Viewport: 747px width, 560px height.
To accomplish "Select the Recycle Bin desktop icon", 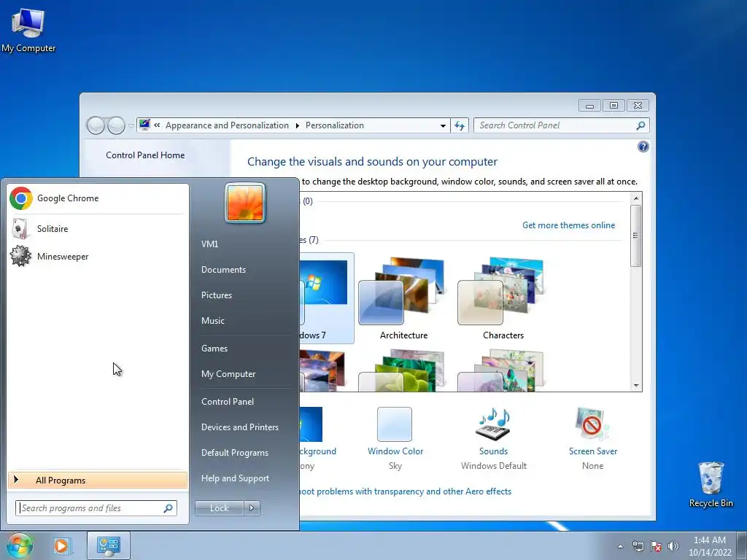I will [x=711, y=484].
